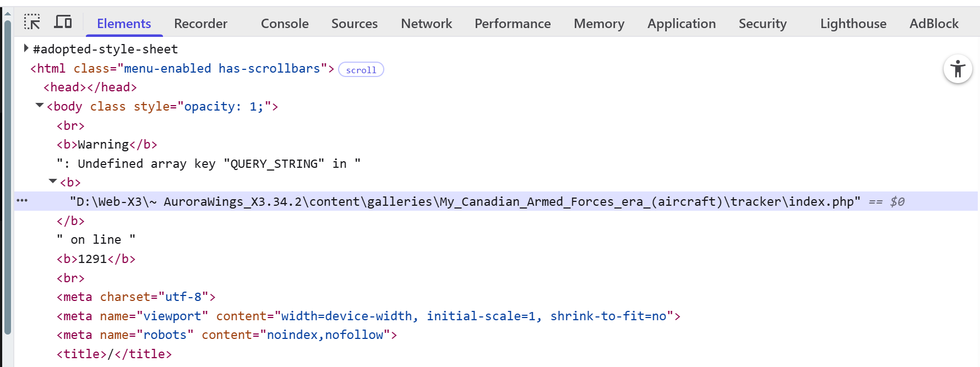Click the scroll badge on html element
Screen dimensions: 980x367
coord(361,70)
